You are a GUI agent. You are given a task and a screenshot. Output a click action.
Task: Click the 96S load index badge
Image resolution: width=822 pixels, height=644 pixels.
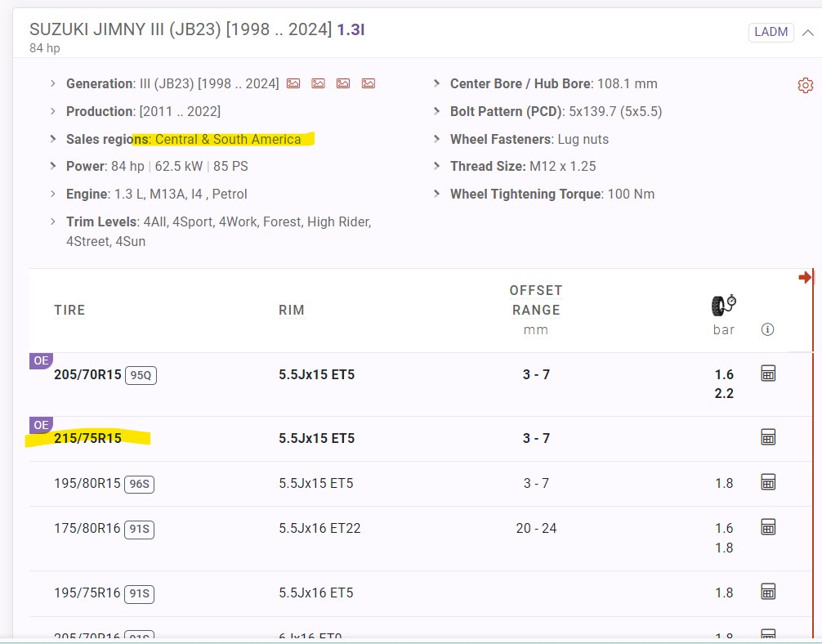coord(139,484)
